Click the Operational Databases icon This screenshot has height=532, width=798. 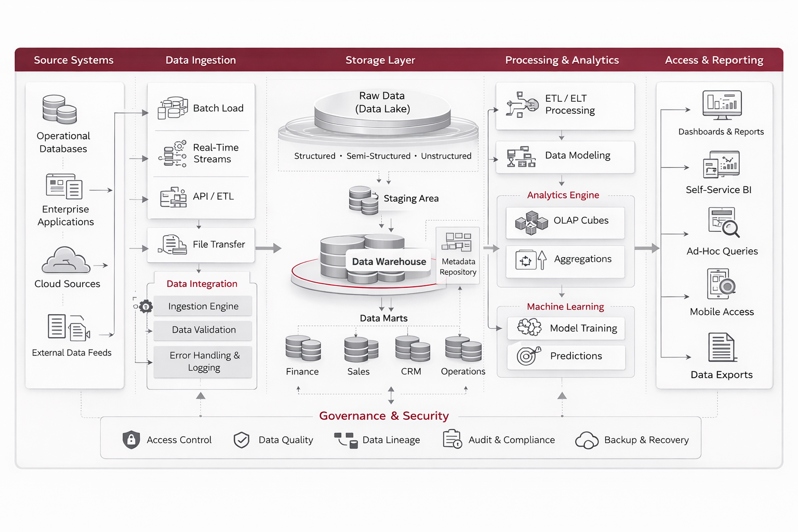point(59,110)
